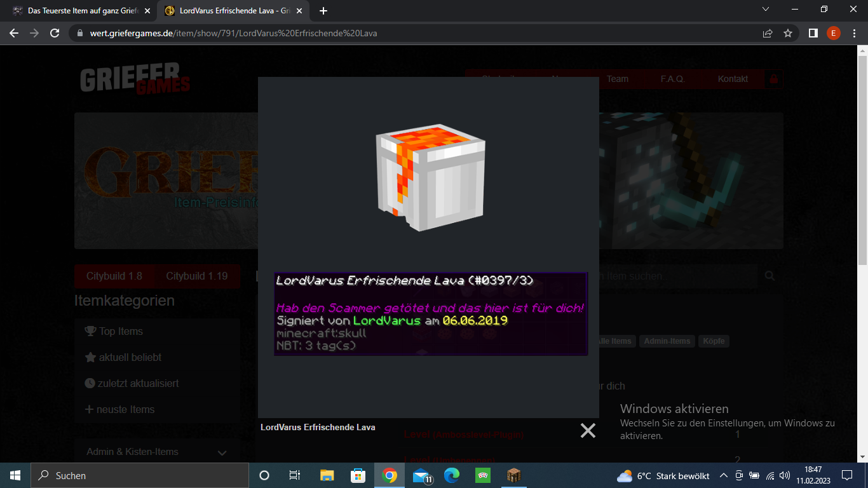The width and height of the screenshot is (868, 488).
Task: Open weather widget showing 6°C
Action: 663,476
